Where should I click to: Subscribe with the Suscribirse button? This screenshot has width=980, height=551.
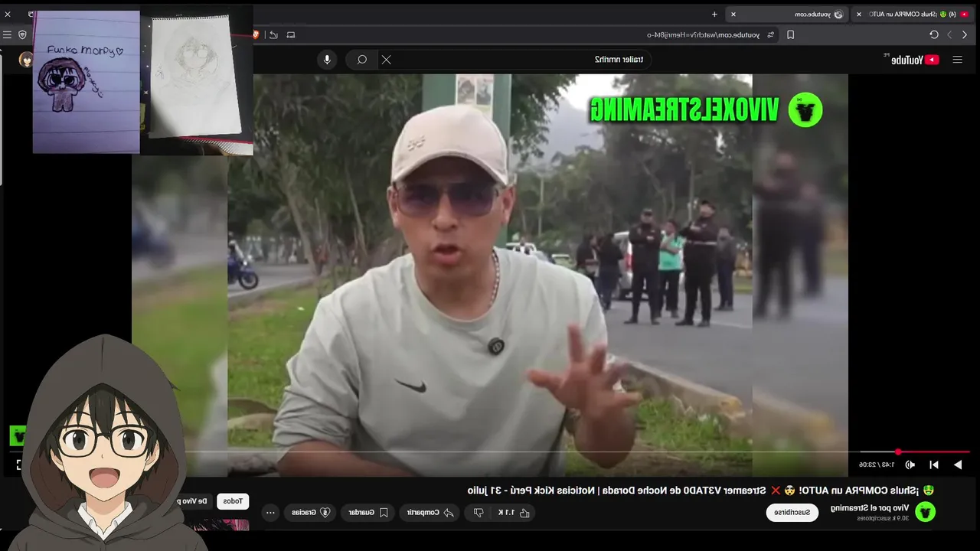tap(792, 512)
